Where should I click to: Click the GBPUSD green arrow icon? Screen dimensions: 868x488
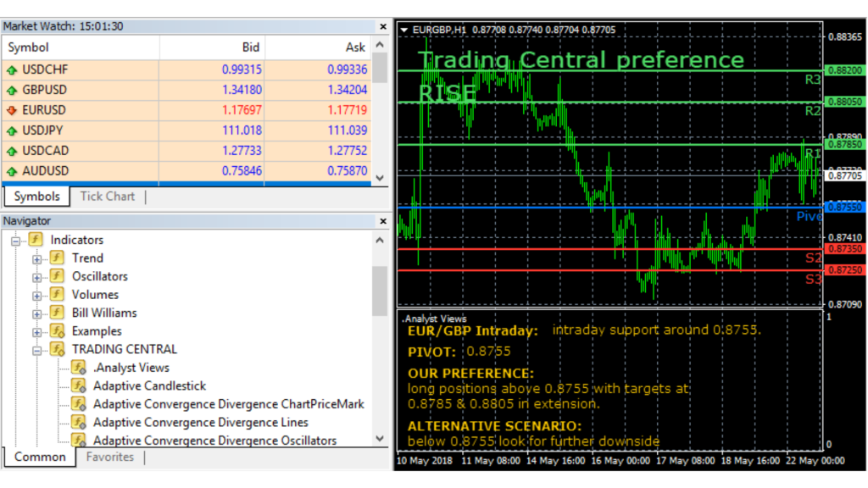12,90
